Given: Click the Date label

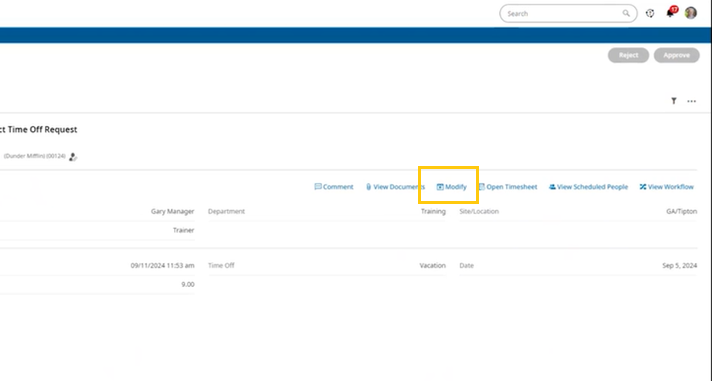Looking at the screenshot, I should tap(466, 265).
